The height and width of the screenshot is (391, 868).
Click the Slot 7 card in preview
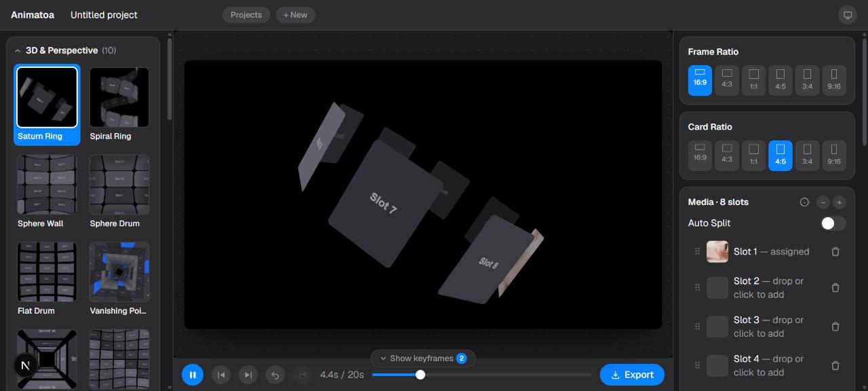pyautogui.click(x=384, y=203)
